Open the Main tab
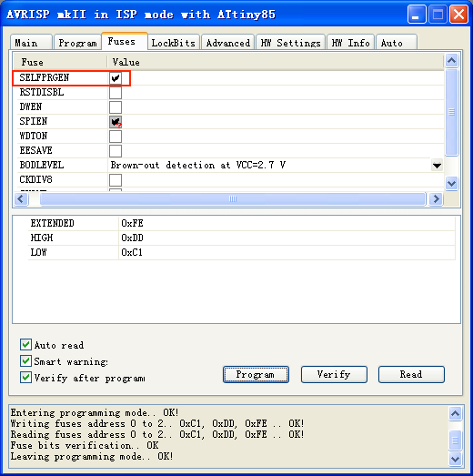Screen dimensions: 473x476 [x=31, y=43]
